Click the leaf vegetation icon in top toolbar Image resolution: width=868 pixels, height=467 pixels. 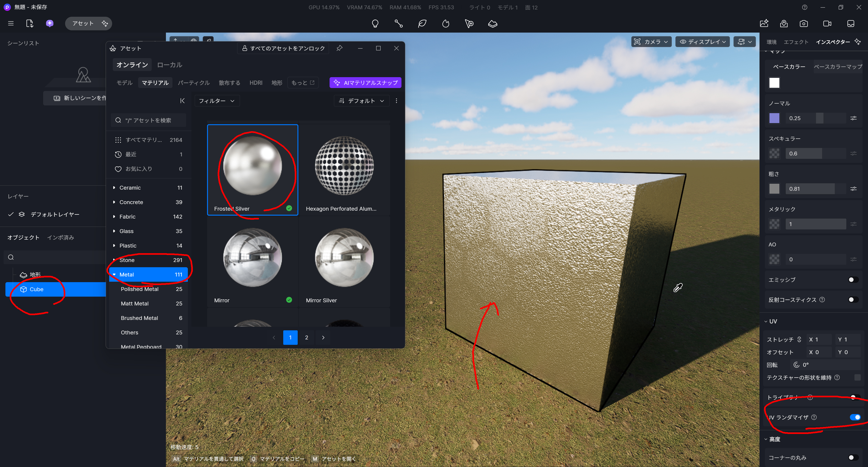pos(422,24)
